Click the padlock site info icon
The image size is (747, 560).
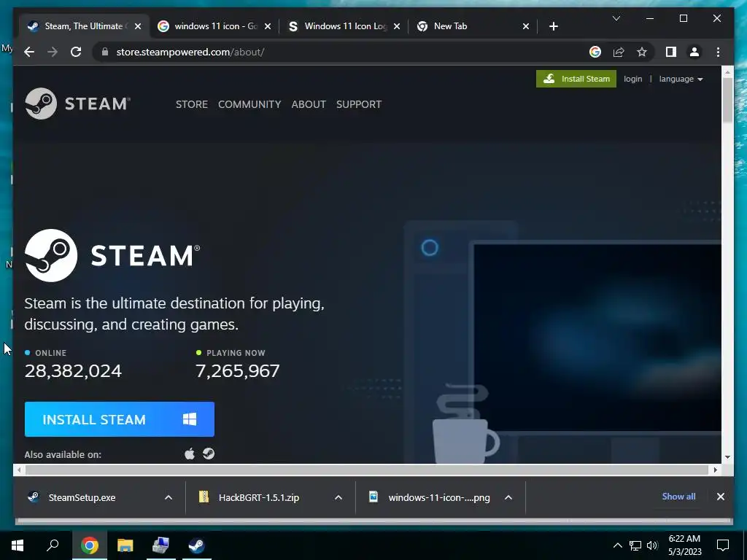[105, 52]
